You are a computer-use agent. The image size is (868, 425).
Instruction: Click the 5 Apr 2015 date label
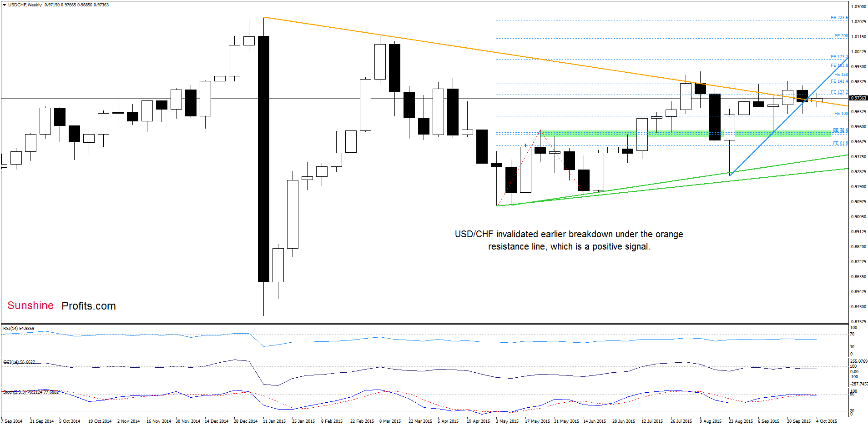click(x=448, y=421)
